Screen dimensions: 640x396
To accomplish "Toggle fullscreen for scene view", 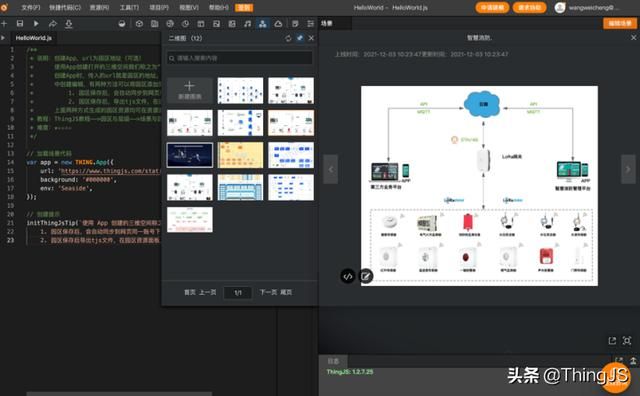I will coord(627,340).
